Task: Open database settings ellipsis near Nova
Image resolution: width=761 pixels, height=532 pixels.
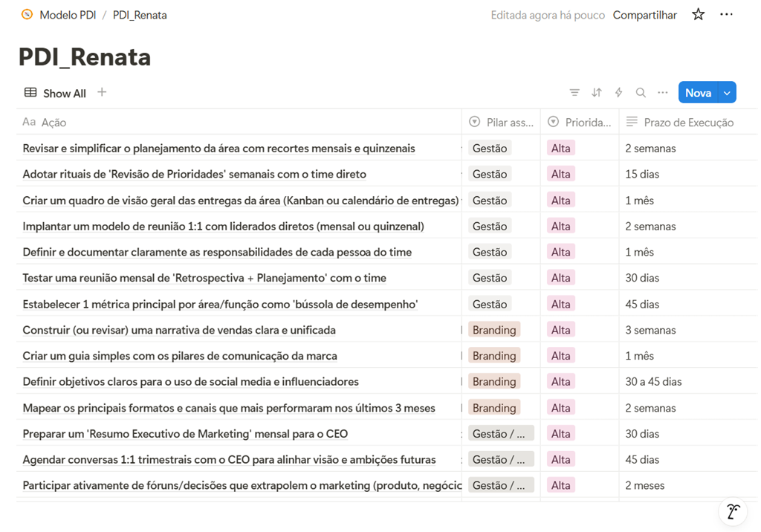Action: click(662, 92)
